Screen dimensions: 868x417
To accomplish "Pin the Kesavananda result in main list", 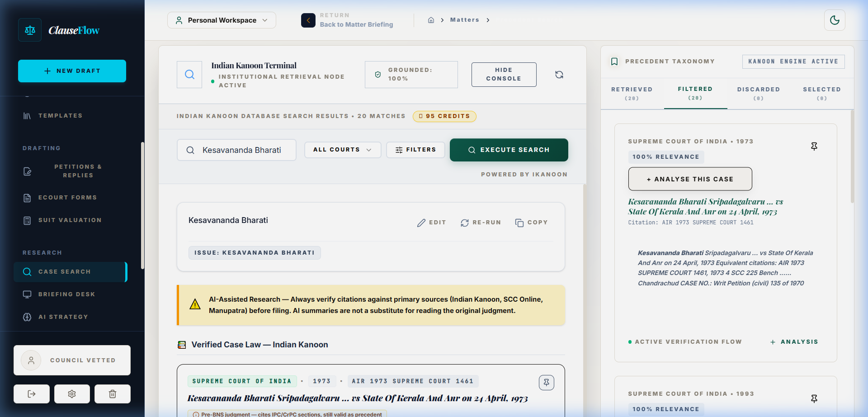I will [x=547, y=383].
